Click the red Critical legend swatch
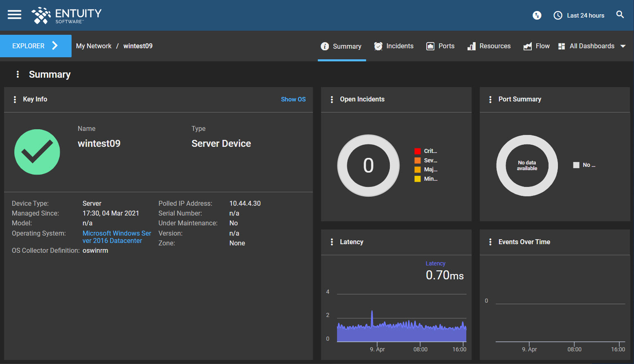634x364 pixels. [418, 151]
